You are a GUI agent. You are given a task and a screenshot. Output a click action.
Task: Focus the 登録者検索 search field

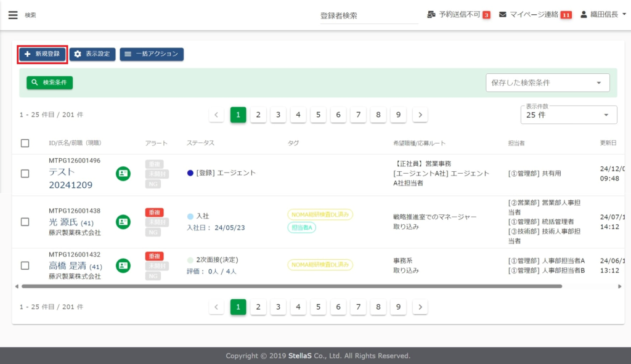point(367,16)
